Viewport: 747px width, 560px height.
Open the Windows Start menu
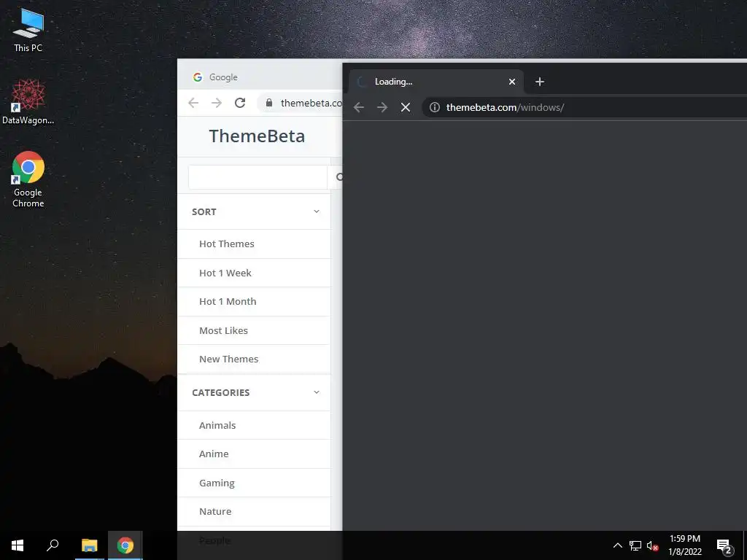pos(18,545)
